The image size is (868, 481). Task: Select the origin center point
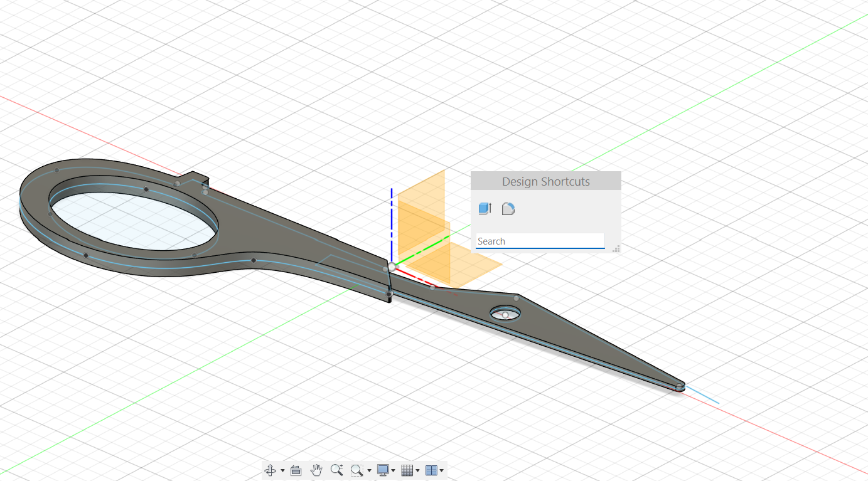click(x=392, y=267)
